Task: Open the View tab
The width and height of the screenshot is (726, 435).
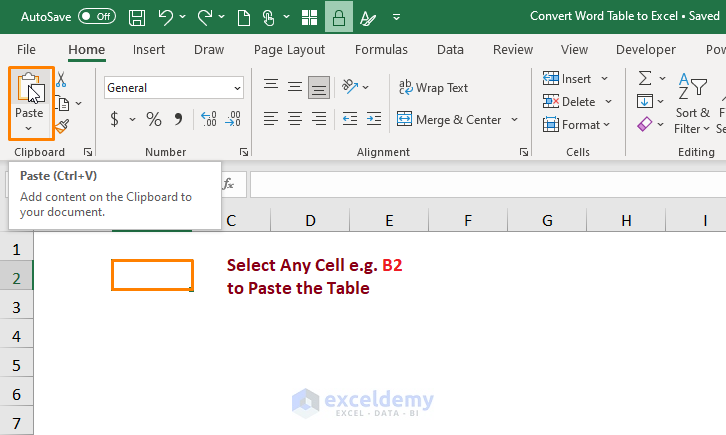Action: click(x=574, y=50)
